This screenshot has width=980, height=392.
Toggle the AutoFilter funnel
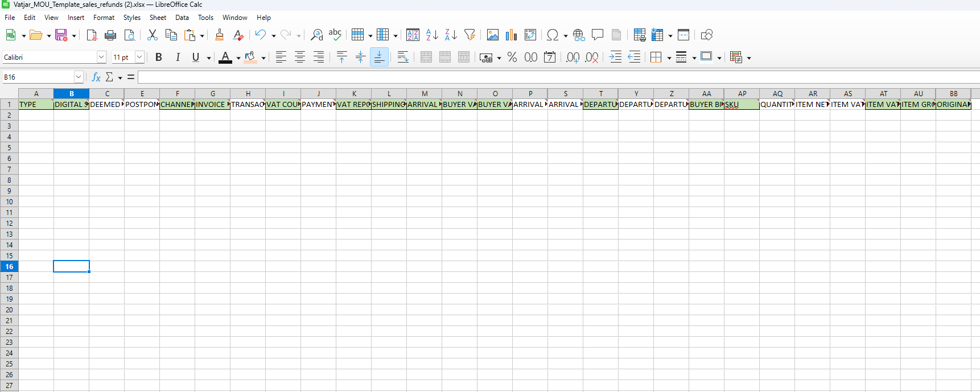click(x=470, y=35)
